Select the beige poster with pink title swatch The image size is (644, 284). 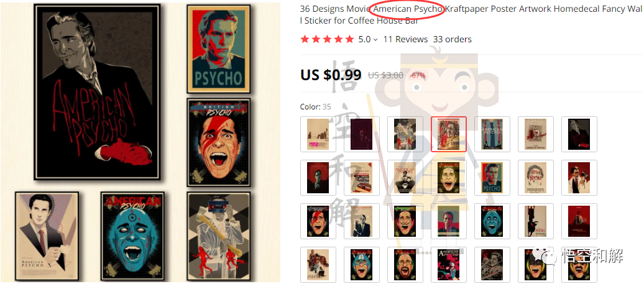pos(318,134)
